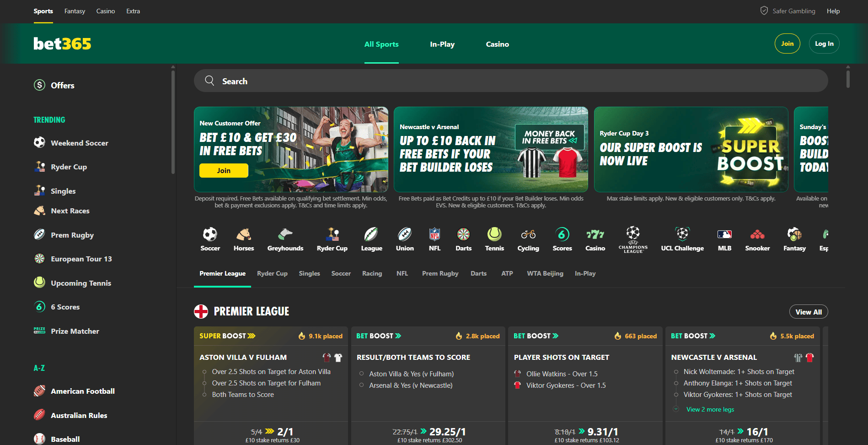Click the bet365 logo
This screenshot has width=868, height=445.
(62, 43)
